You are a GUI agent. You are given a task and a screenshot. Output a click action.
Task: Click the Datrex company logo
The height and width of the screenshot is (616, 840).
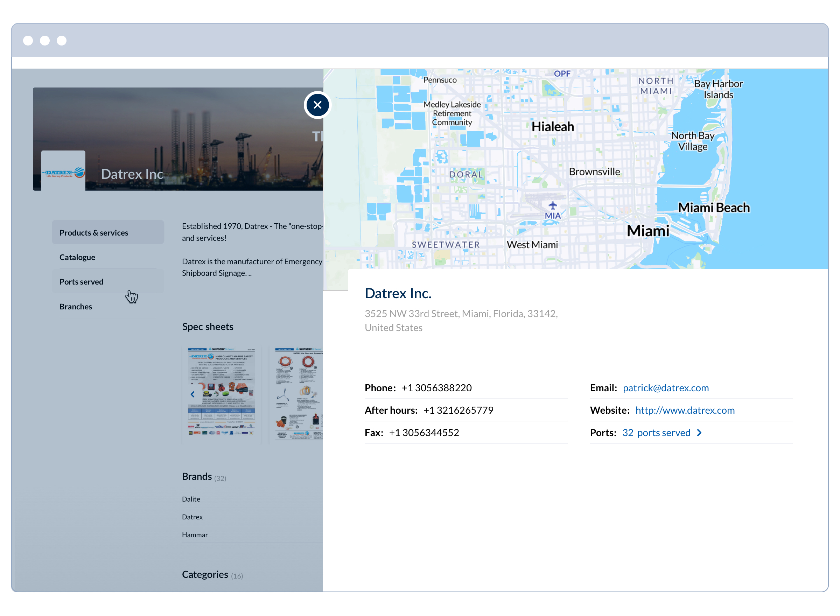point(63,171)
